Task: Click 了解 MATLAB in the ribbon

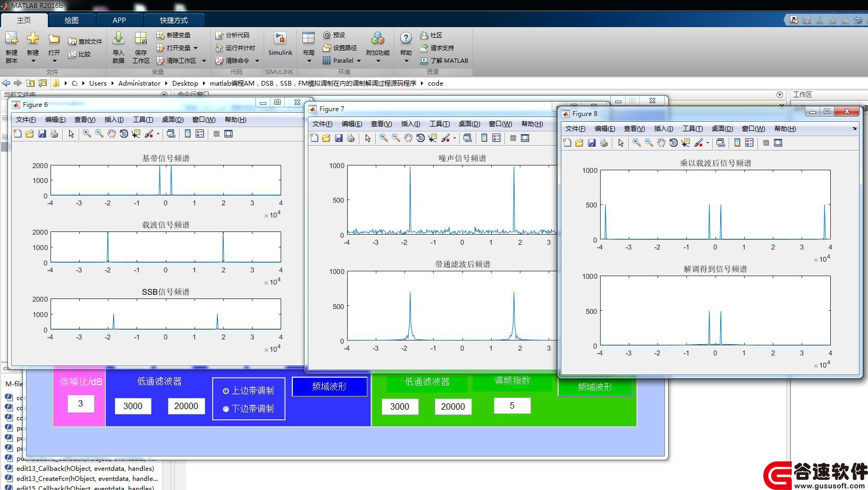Action: coord(444,61)
